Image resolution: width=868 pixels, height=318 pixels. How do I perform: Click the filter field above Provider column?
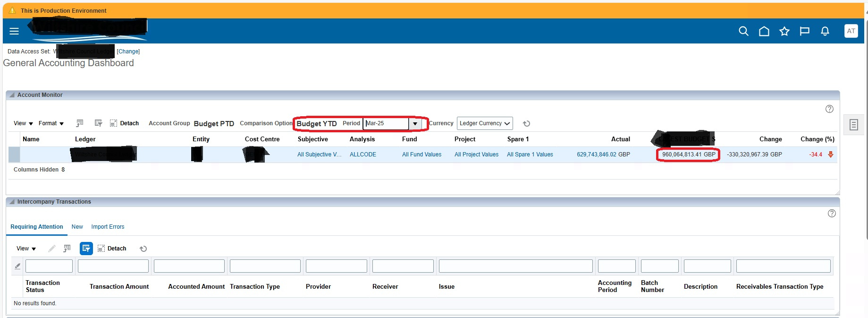click(337, 266)
